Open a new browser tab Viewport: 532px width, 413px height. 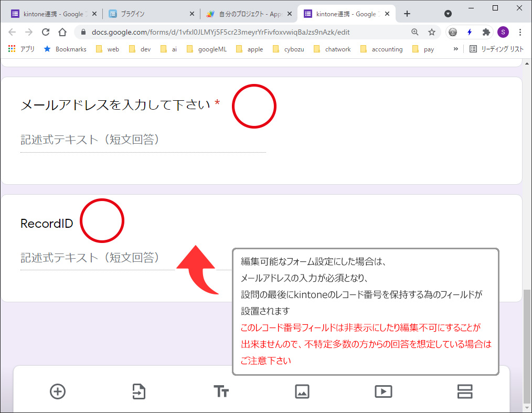407,14
